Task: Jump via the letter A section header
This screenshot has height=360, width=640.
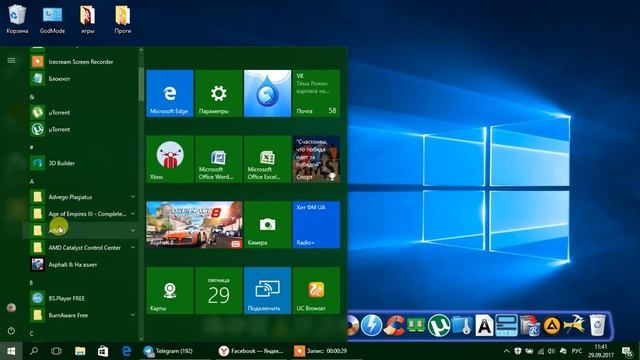Action: [x=32, y=181]
